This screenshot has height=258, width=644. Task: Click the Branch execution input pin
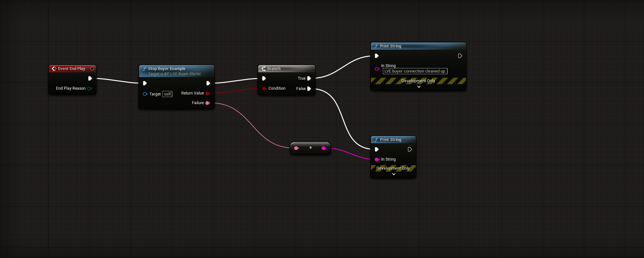click(264, 78)
